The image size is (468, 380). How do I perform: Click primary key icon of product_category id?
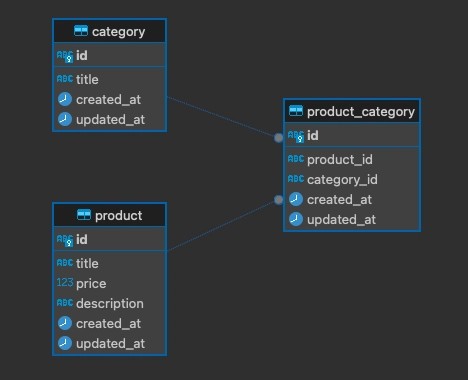[296, 136]
